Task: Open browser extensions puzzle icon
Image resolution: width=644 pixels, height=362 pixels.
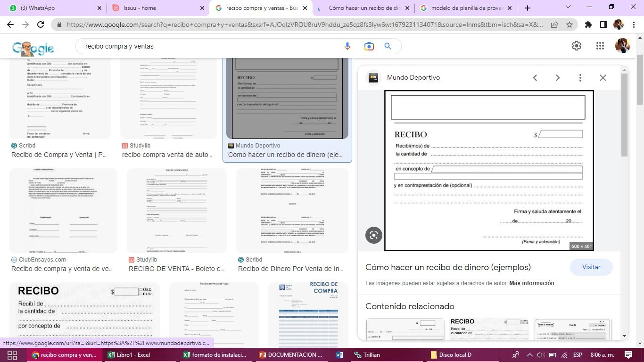Action: point(588,25)
